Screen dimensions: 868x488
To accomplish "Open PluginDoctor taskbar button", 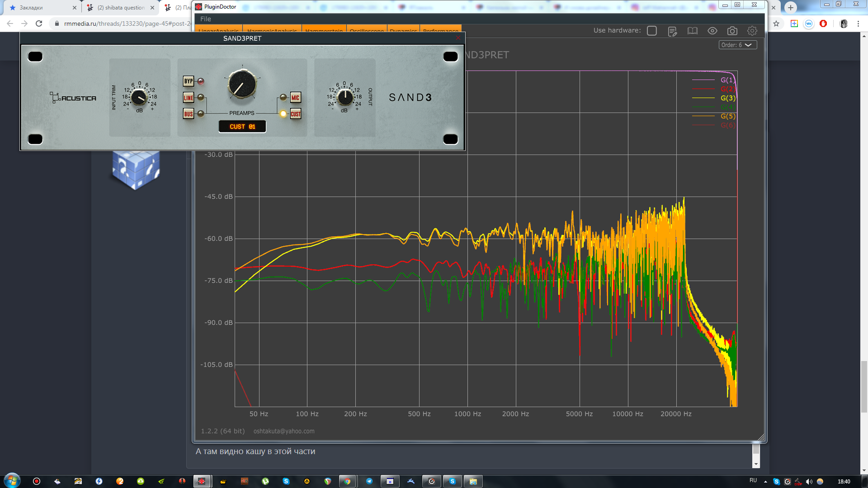I will (x=202, y=481).
